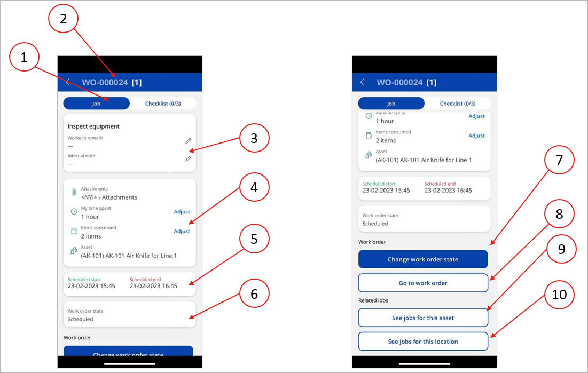Open See jobs for this location

point(423,342)
